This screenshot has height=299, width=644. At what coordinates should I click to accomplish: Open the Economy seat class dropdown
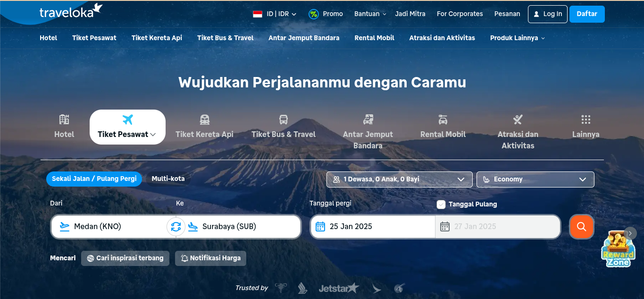click(x=535, y=179)
